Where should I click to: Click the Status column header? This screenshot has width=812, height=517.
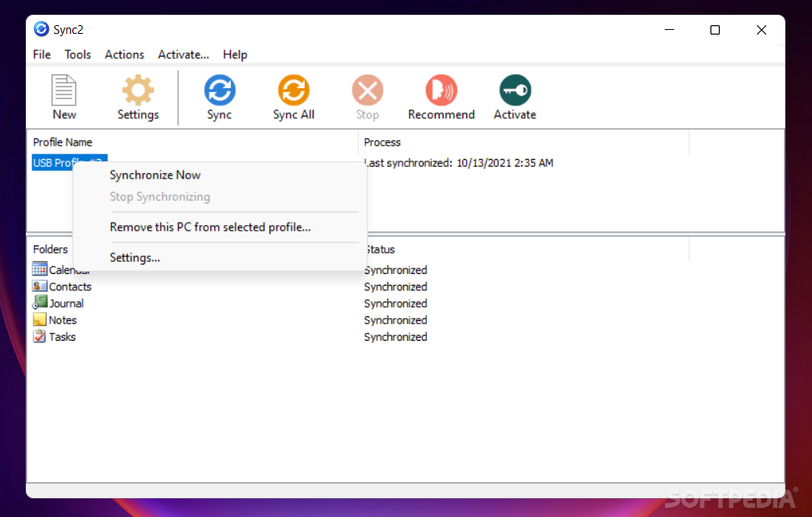[380, 249]
